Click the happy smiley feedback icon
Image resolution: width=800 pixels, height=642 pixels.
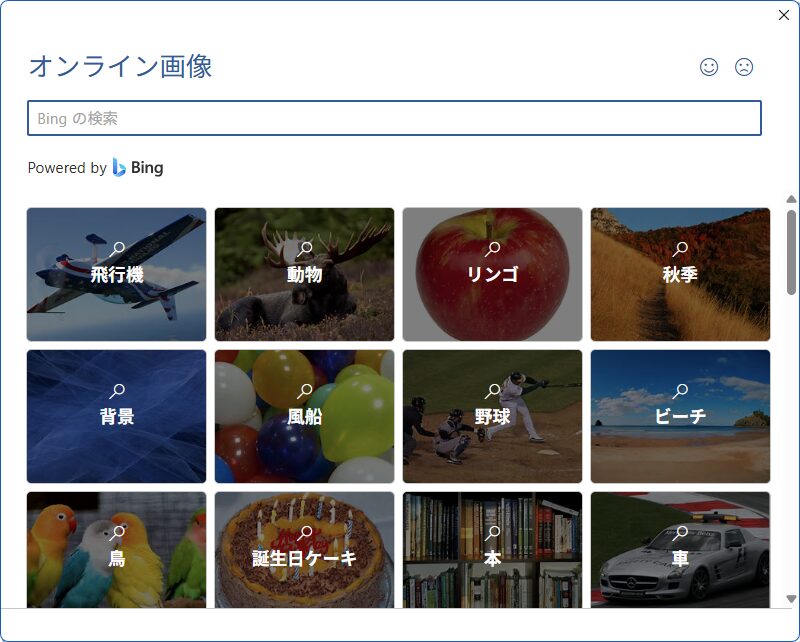[709, 67]
